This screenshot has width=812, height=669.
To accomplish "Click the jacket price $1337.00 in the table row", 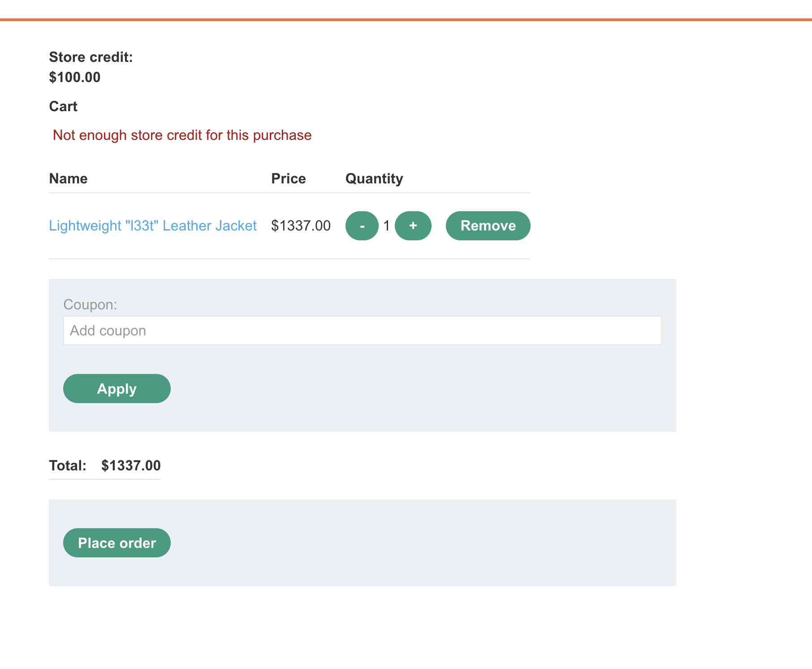I will tap(301, 226).
